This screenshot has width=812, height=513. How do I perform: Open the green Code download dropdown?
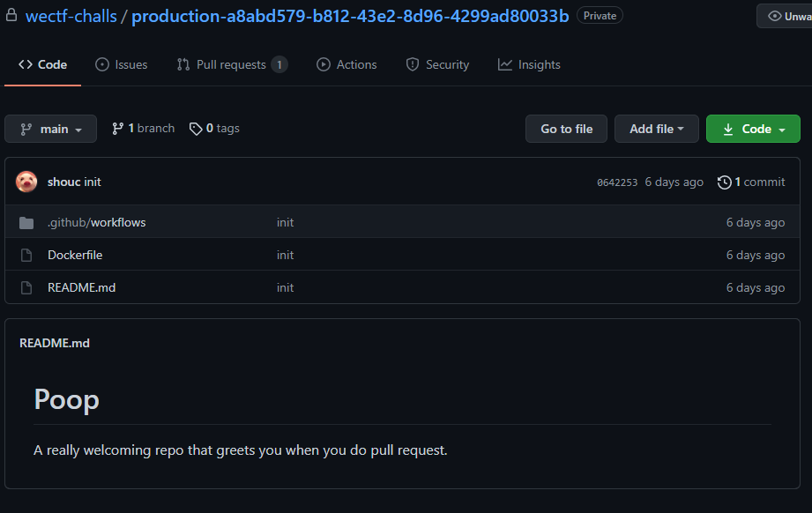(753, 129)
